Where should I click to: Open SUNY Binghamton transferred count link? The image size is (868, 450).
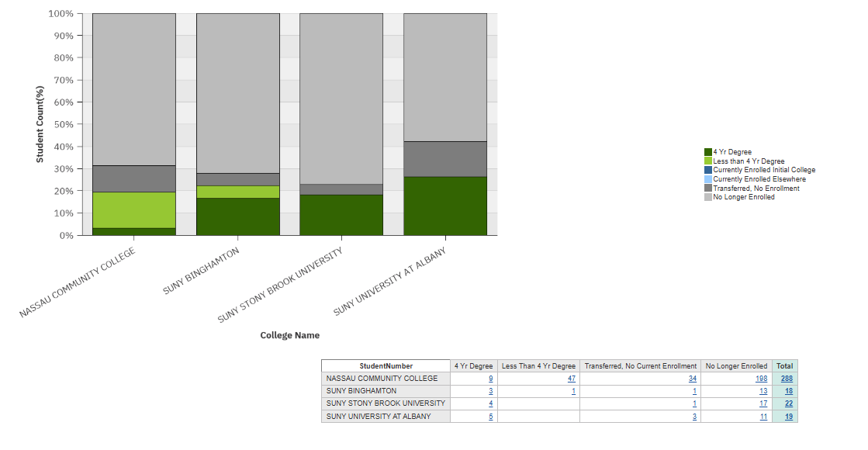(695, 391)
